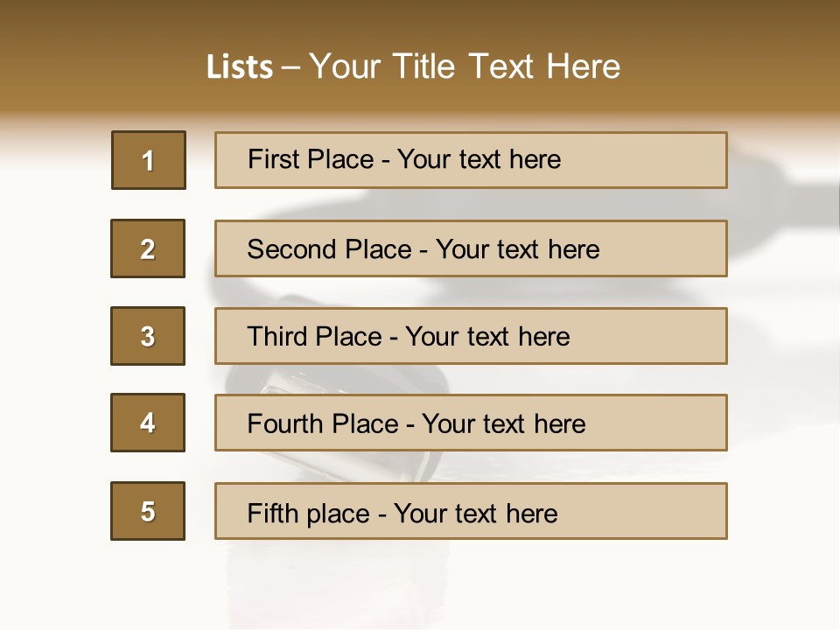Click 'Third Place - Your text here' text

pyautogui.click(x=409, y=336)
